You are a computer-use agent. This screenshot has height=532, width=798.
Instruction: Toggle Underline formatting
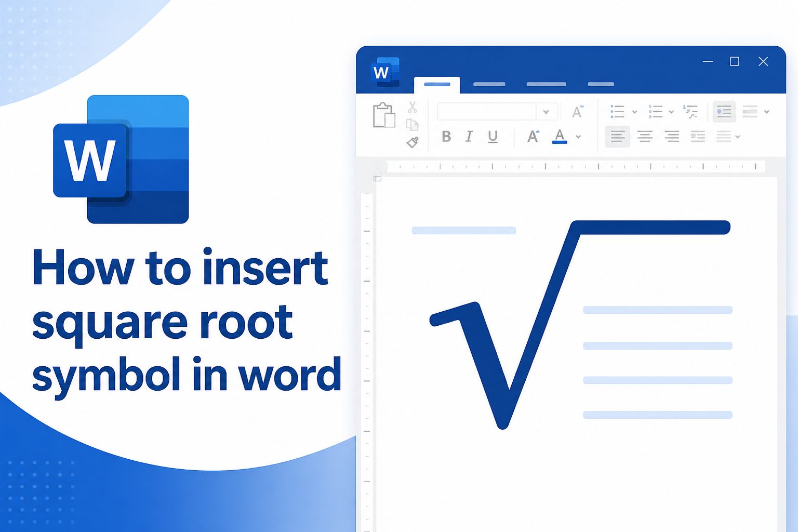pos(493,137)
